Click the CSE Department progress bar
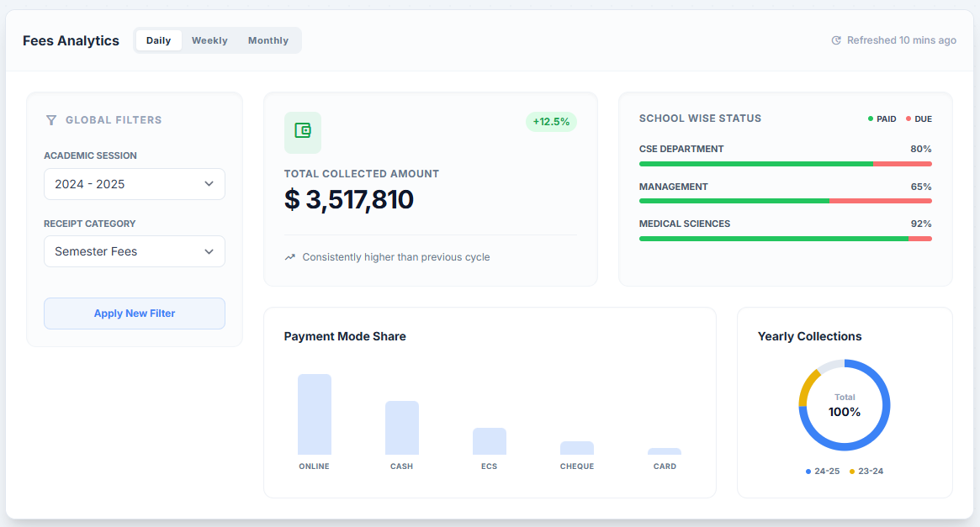The image size is (980, 527). coord(785,164)
